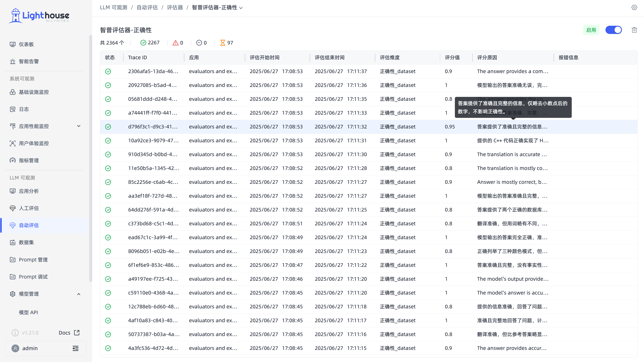Toggle the 启用 evaluator switch
The width and height of the screenshot is (644, 362).
[613, 30]
